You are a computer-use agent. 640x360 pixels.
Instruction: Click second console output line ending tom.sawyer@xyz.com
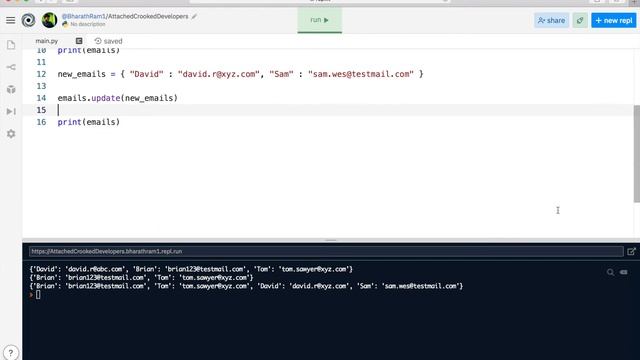pyautogui.click(x=141, y=278)
